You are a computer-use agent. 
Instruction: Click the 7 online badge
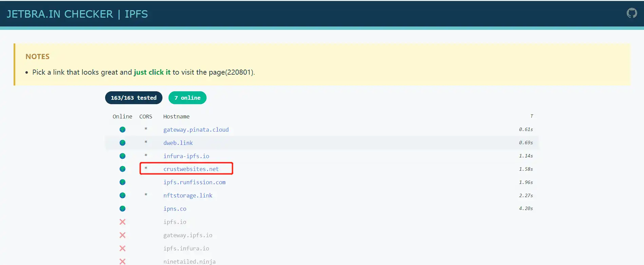pos(187,98)
